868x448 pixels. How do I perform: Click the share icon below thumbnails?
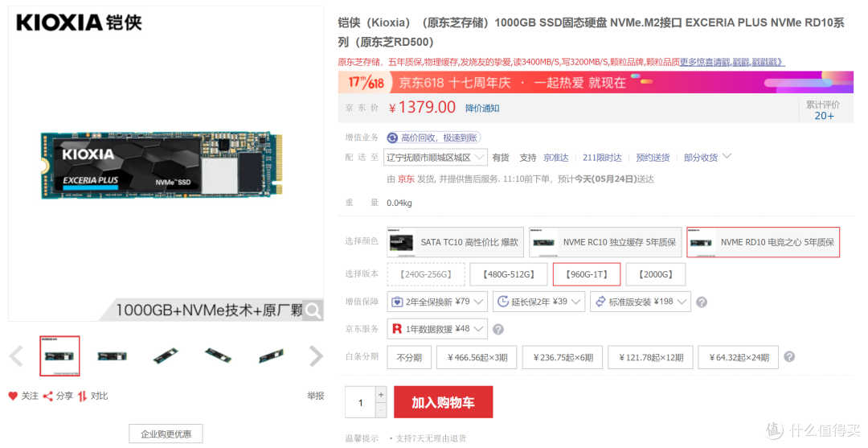coord(48,396)
